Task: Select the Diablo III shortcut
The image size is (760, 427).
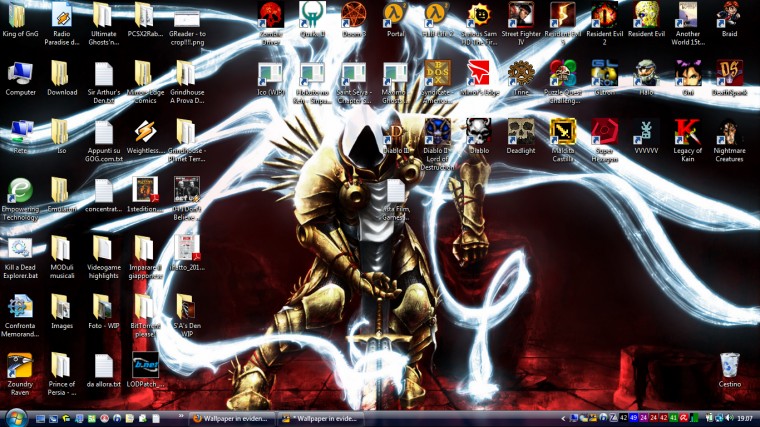Action: click(396, 132)
